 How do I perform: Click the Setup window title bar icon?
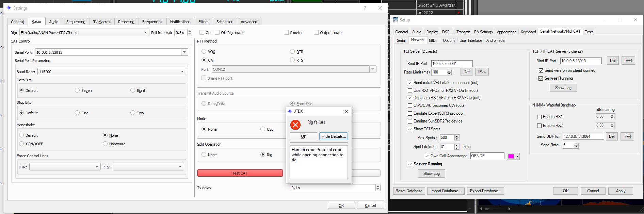pos(396,20)
